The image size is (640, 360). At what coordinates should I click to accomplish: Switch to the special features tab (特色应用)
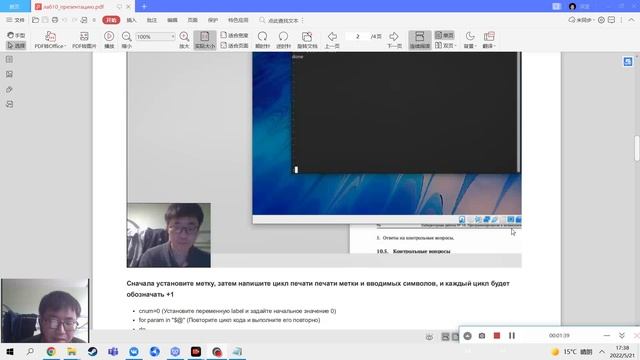click(x=238, y=20)
